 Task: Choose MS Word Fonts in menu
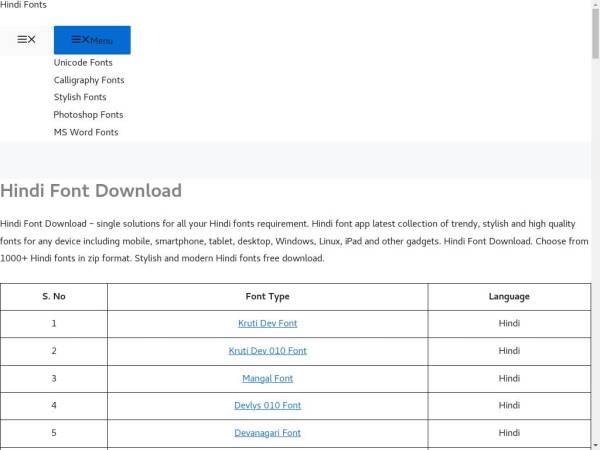(x=86, y=132)
